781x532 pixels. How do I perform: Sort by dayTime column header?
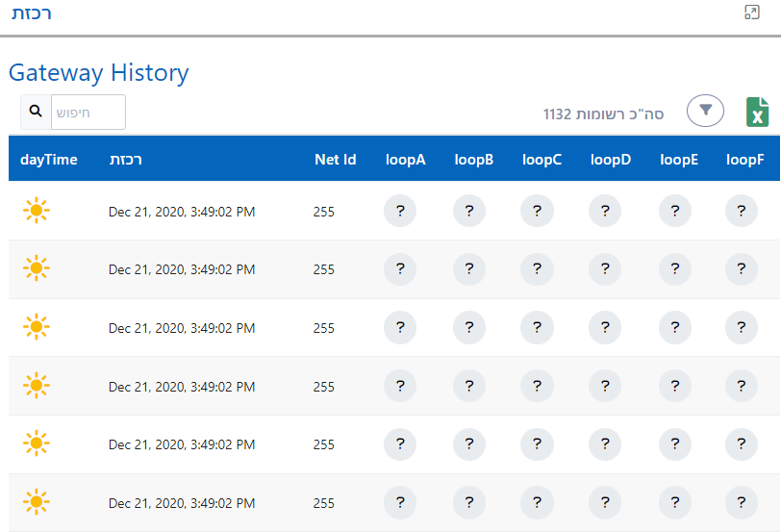[49, 159]
